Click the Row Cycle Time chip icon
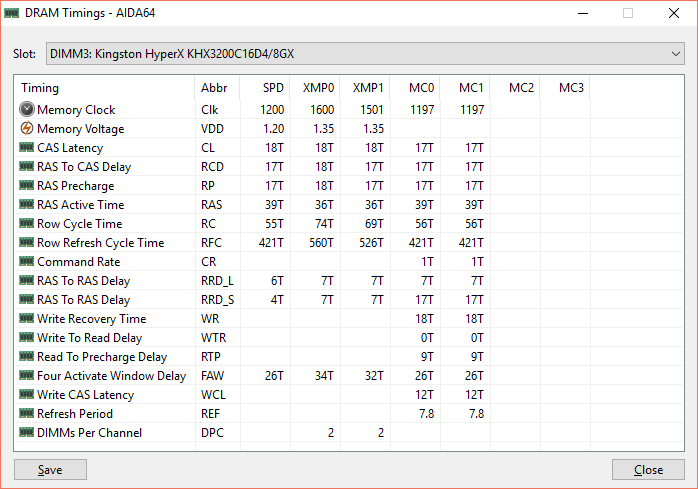Image resolution: width=698 pixels, height=489 pixels. point(27,224)
